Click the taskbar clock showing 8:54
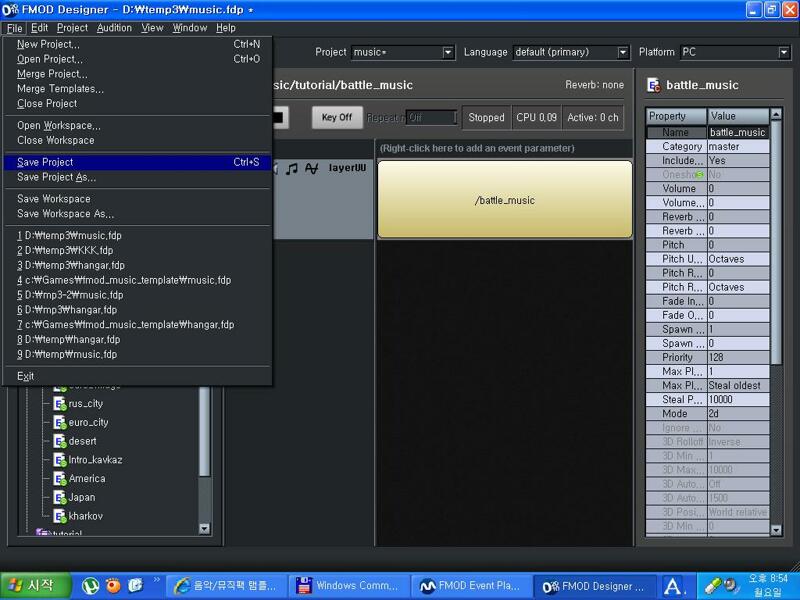The width and height of the screenshot is (800, 600). 768,579
